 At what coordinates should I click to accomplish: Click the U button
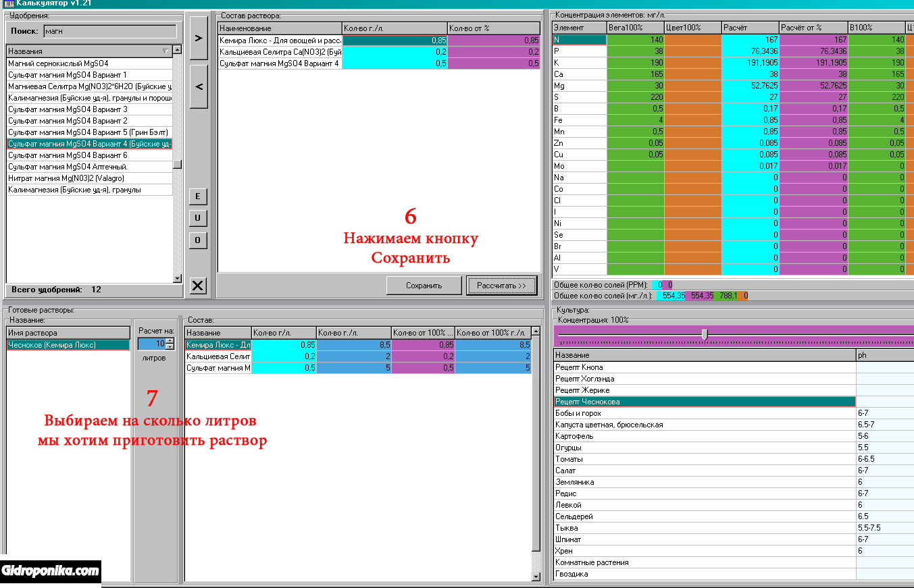coord(198,218)
